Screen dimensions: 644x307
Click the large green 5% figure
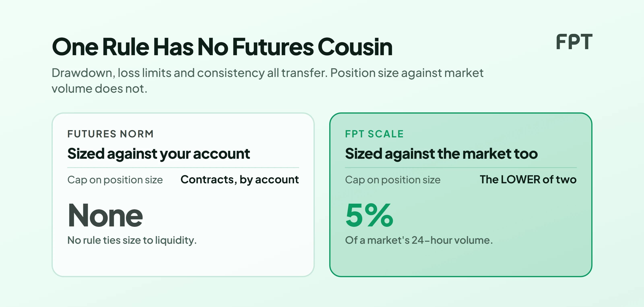(369, 215)
